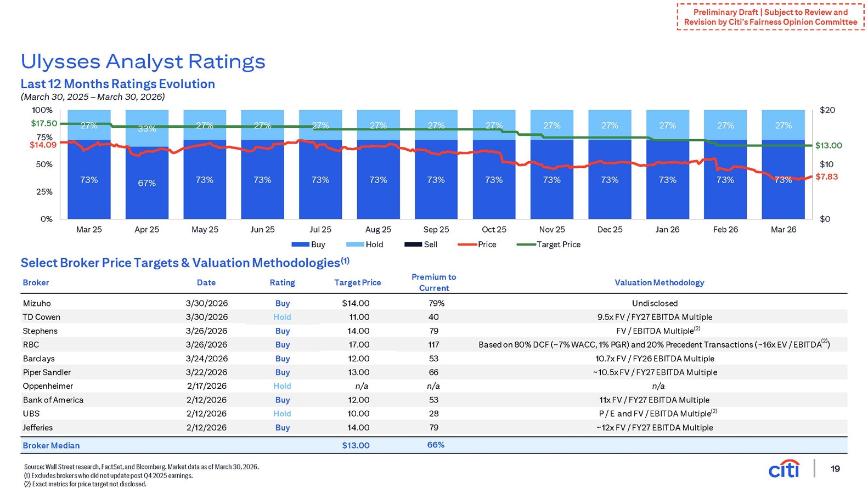The image size is (868, 488).
Task: Click the "$13.00" Broker Median target price
Action: click(x=356, y=445)
